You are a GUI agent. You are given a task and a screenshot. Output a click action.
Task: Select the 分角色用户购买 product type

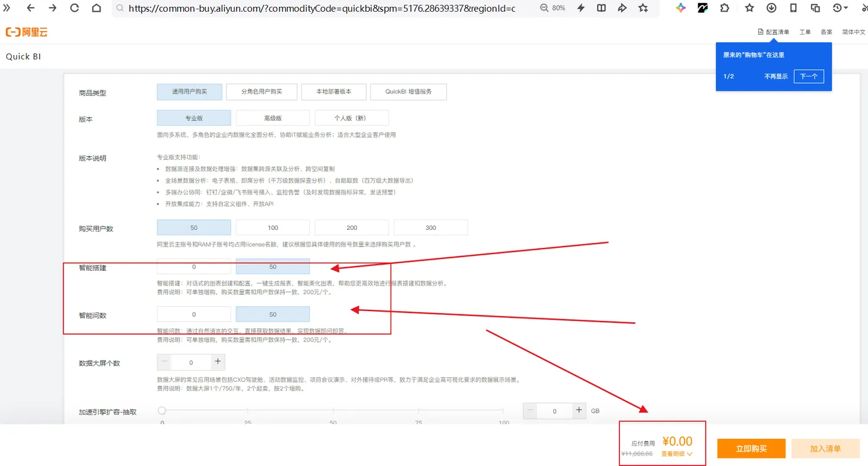[x=262, y=92]
